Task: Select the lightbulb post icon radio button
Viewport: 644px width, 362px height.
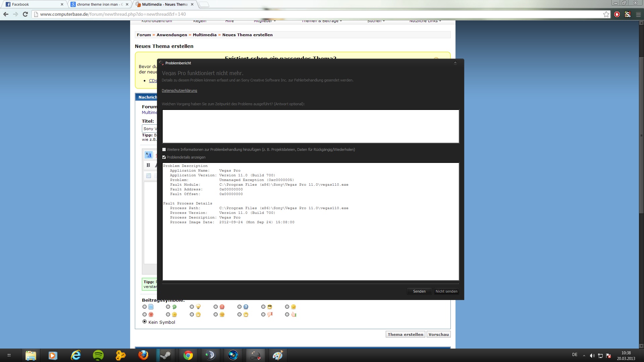Action: point(192,307)
